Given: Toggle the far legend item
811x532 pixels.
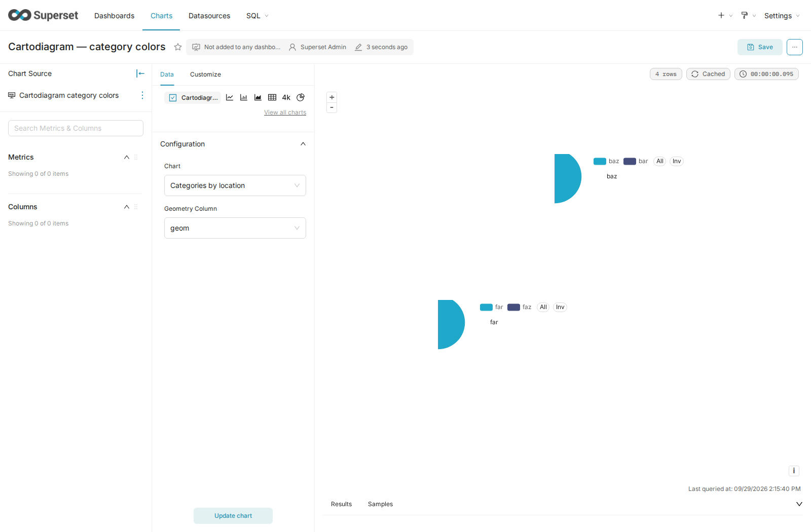Looking at the screenshot, I should [492, 307].
